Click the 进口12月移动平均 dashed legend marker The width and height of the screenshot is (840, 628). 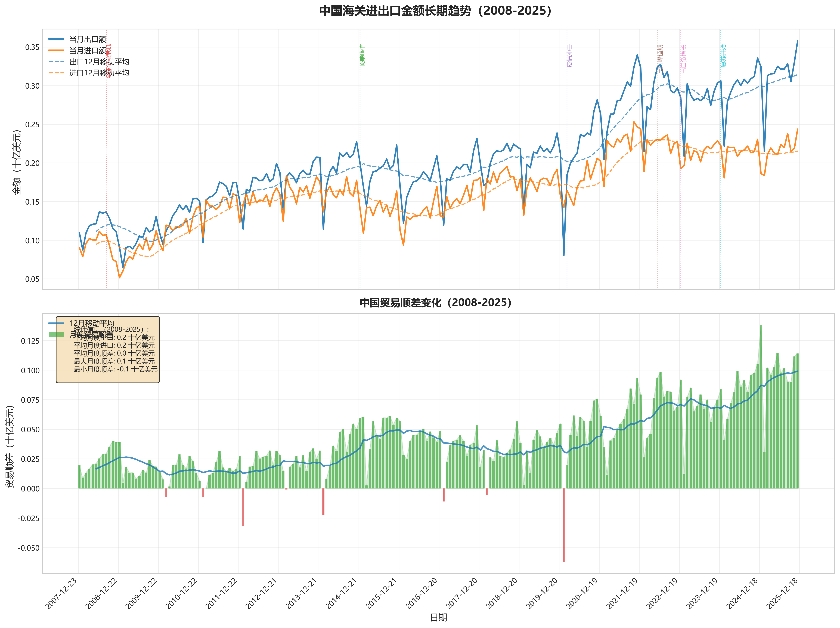(x=56, y=73)
